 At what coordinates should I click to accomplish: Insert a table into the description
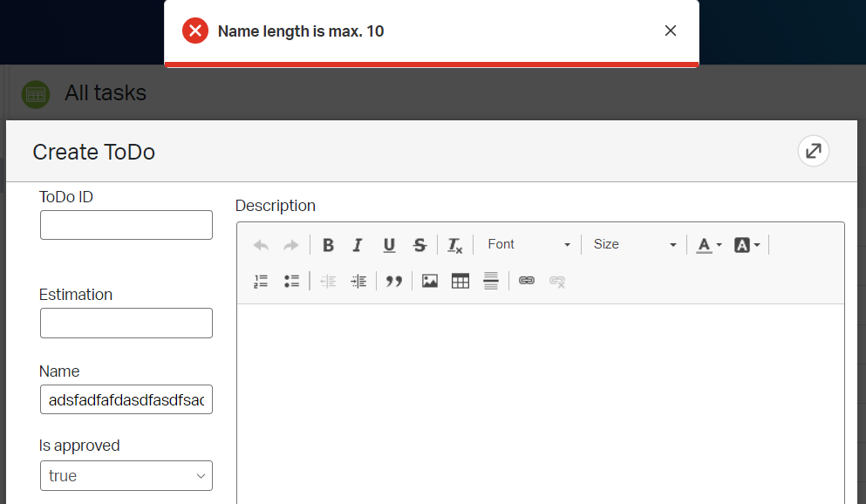(460, 281)
